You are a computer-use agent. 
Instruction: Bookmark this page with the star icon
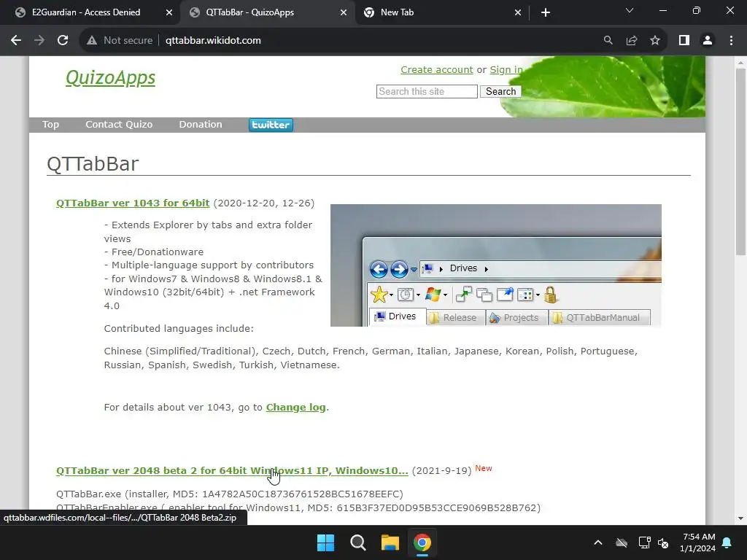pyautogui.click(x=655, y=41)
